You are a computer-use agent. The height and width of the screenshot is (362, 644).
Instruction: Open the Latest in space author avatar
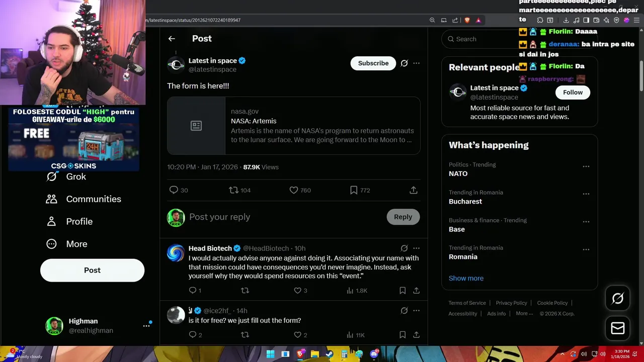pos(176,65)
